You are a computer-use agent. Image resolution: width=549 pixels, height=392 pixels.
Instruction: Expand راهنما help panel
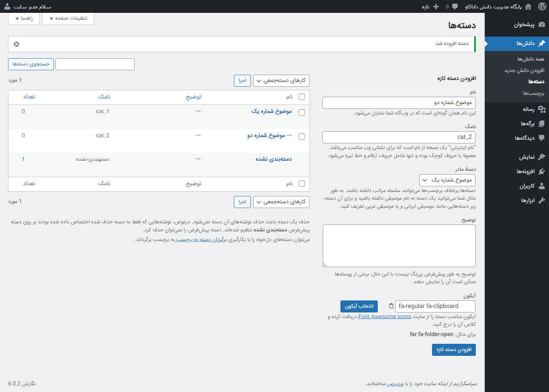pos(24,18)
